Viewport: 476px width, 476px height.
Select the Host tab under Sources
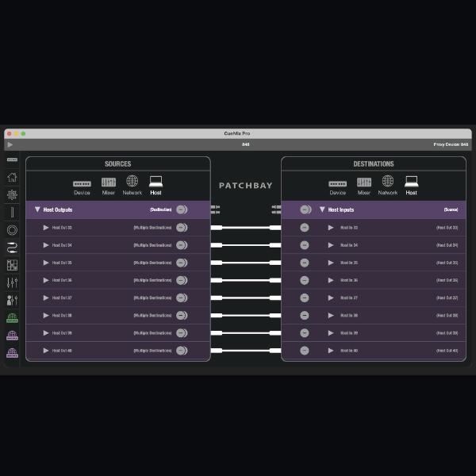[x=155, y=185]
